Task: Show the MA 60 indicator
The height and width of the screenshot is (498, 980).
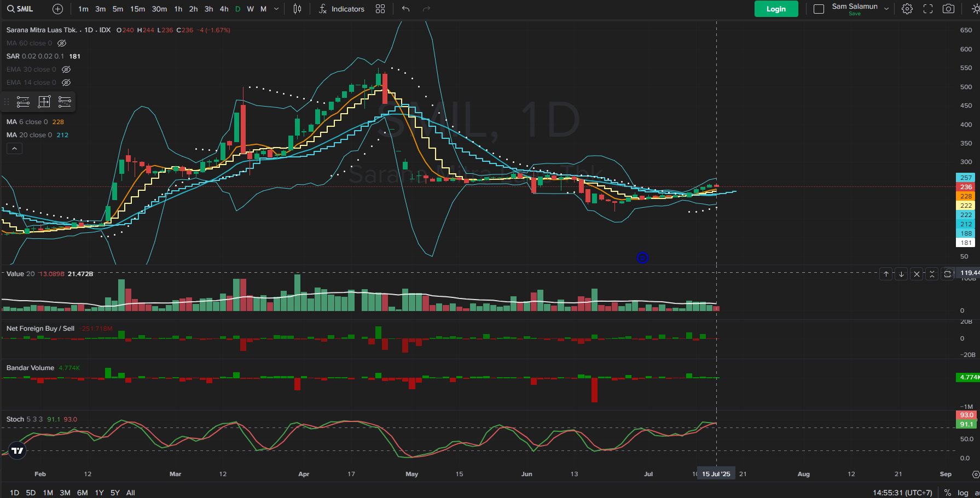Action: 62,43
